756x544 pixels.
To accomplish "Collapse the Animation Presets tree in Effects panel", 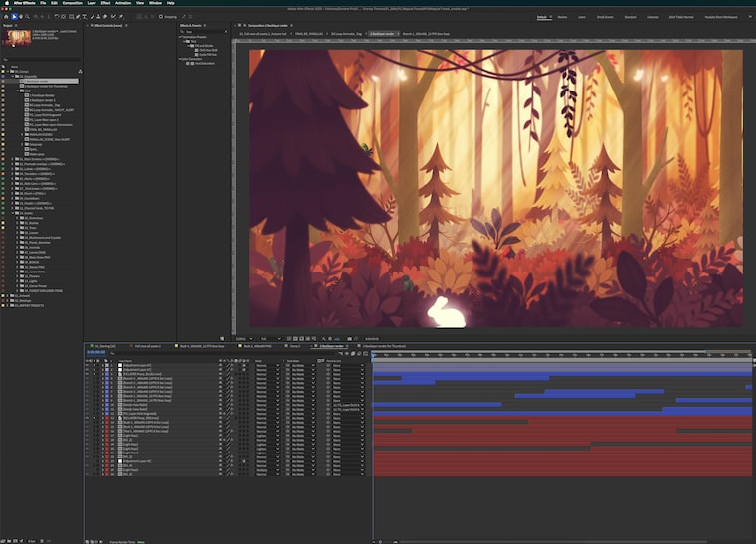I will point(180,37).
